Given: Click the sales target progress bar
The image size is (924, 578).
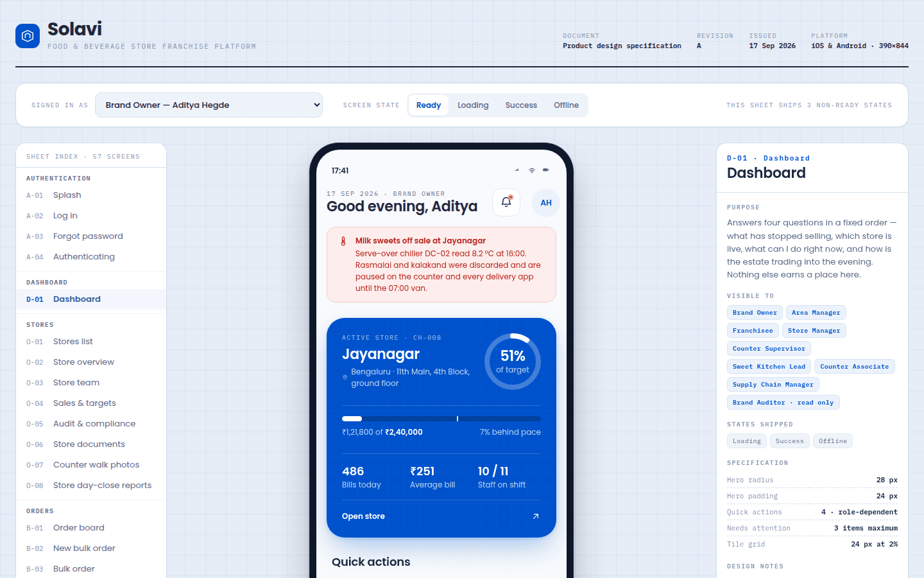Looking at the screenshot, I should [x=441, y=419].
